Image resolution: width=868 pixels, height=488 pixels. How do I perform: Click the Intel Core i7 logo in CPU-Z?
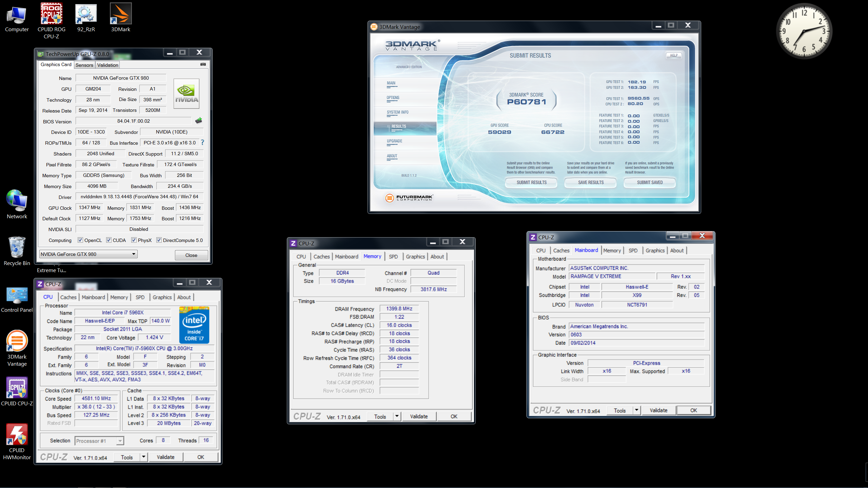click(194, 325)
